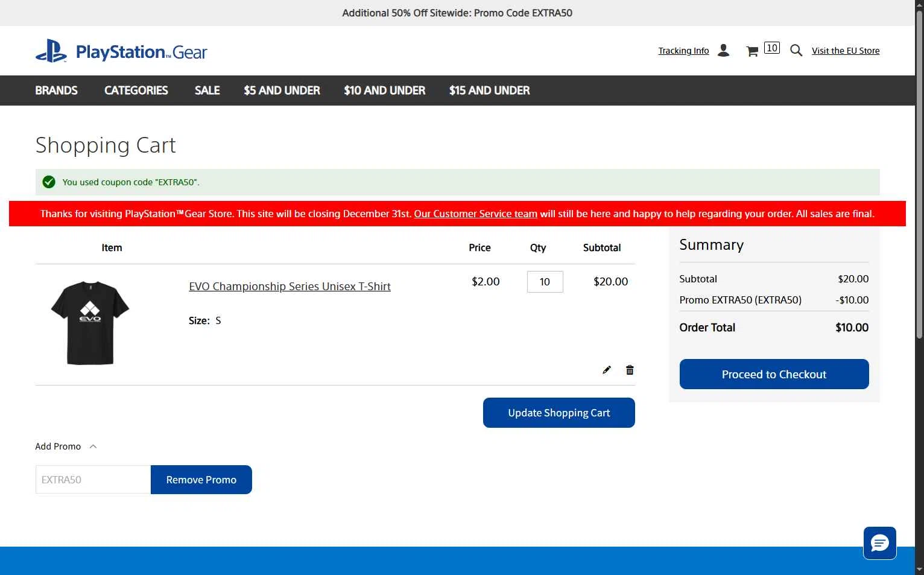This screenshot has height=575, width=924.
Task: Delete the EVO T-Shirt with trash icon
Action: 630,370
